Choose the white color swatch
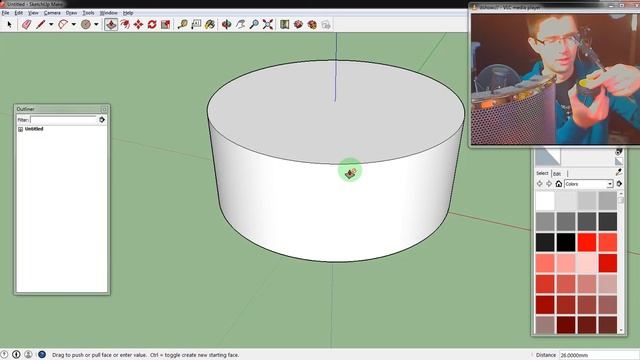The image size is (640, 360). [x=545, y=201]
